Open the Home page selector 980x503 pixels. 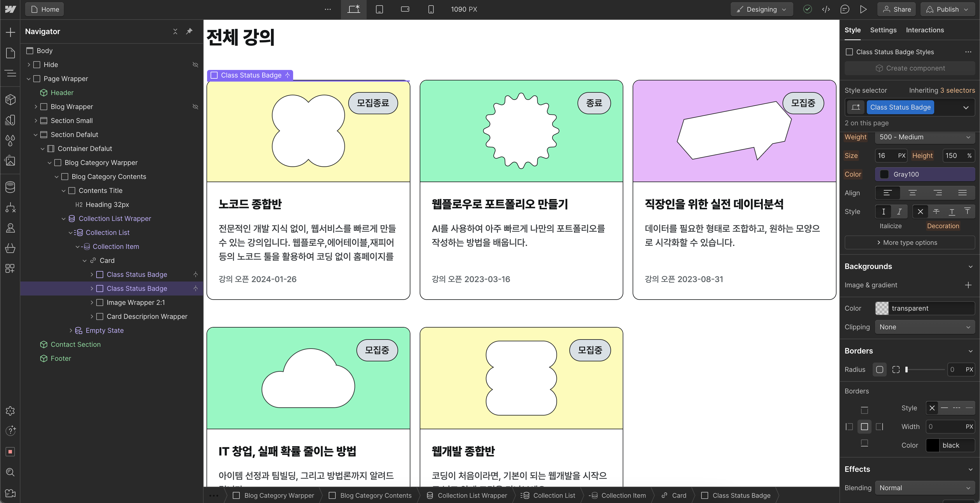coord(45,9)
